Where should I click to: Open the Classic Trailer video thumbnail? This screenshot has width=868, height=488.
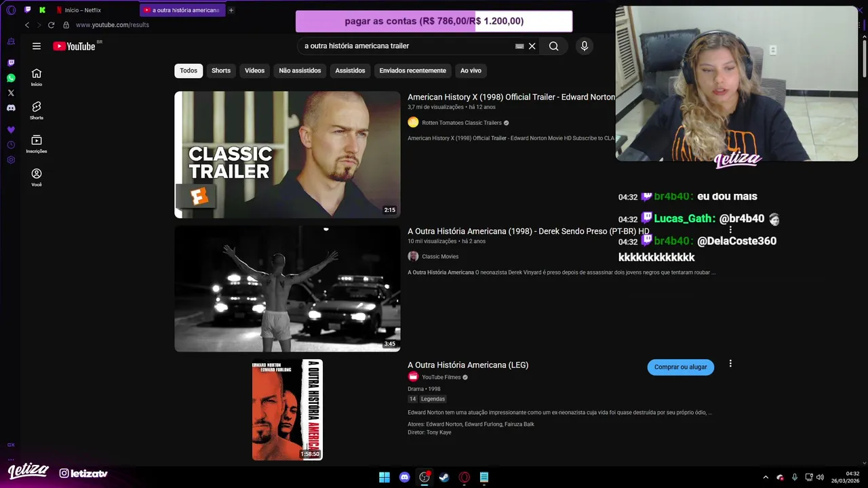coord(288,155)
